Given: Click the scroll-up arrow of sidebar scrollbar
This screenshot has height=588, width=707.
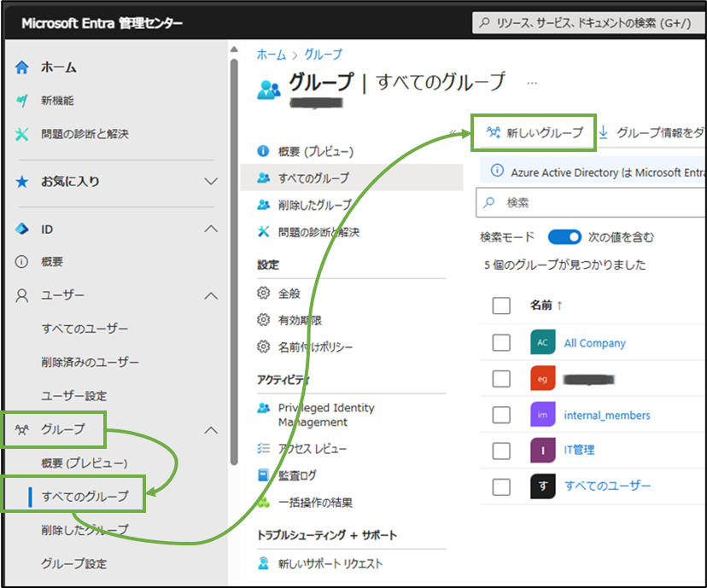Looking at the screenshot, I should 234,49.
